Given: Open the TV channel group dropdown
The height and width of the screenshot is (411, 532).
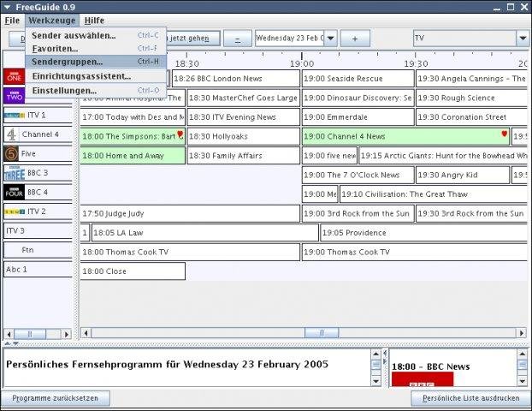Looking at the screenshot, I should (523, 38).
